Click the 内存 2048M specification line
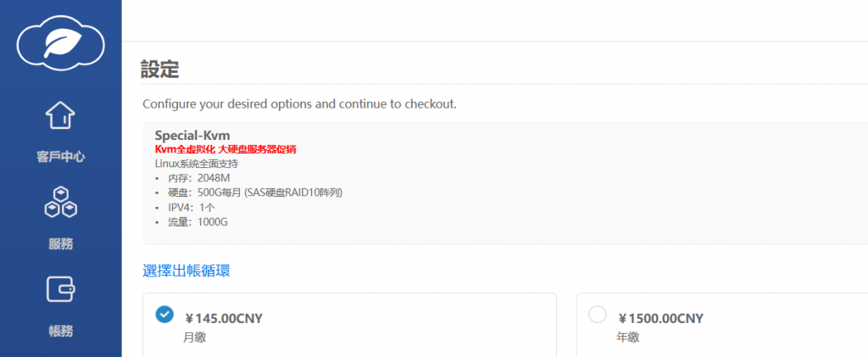Viewport: 868px width, 357px height. pyautogui.click(x=199, y=178)
